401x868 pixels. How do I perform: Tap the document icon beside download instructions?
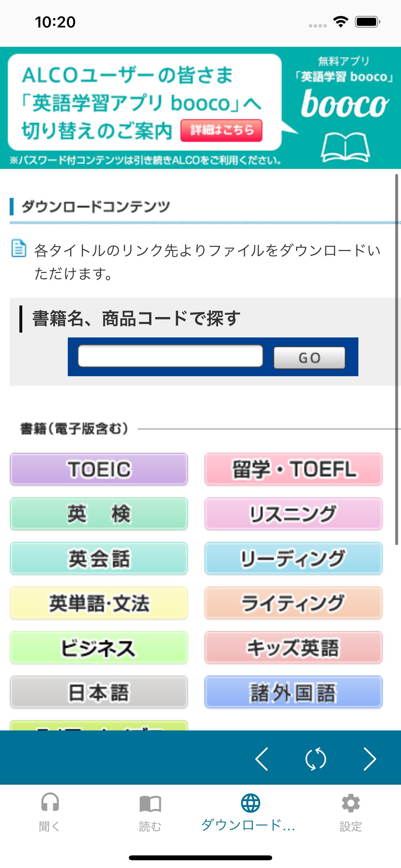(18, 248)
